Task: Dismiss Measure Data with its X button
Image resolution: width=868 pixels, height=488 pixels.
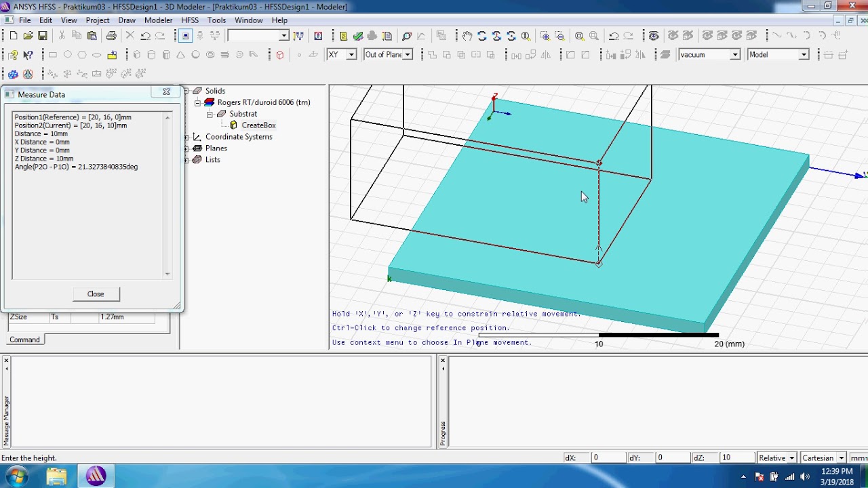Action: coord(166,91)
